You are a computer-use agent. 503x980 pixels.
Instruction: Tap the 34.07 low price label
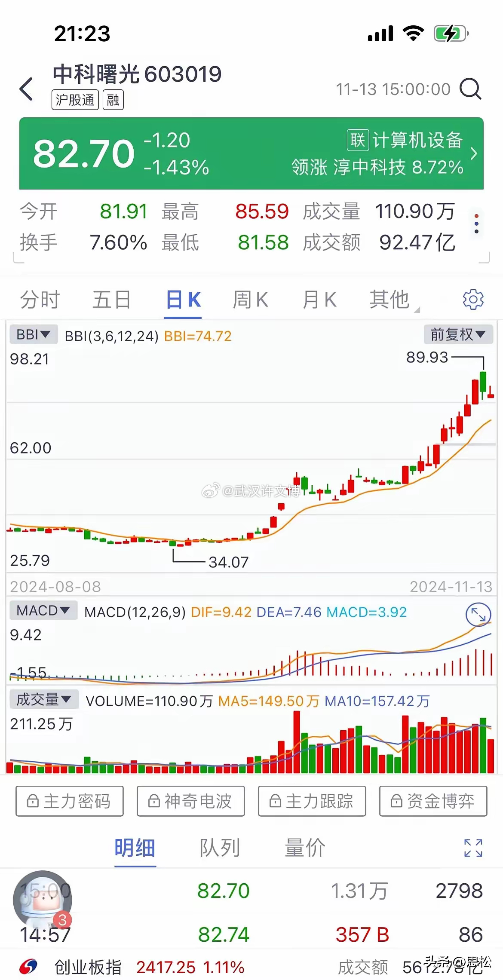(x=229, y=562)
